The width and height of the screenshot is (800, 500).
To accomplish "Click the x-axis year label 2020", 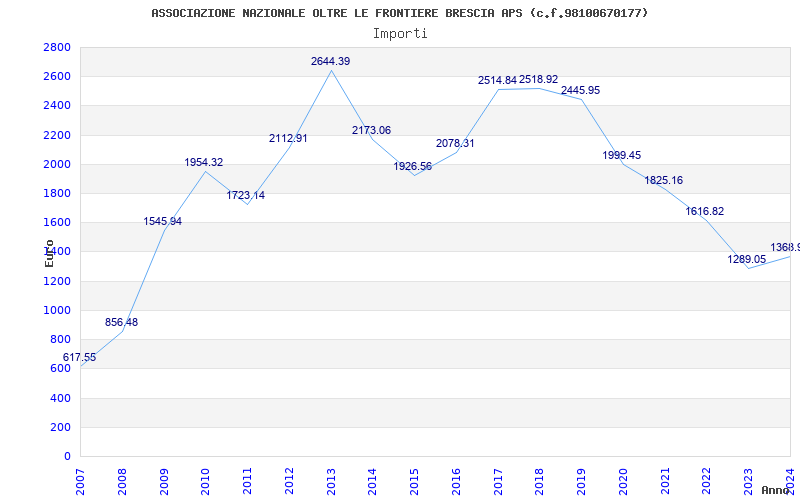I will pyautogui.click(x=623, y=482).
